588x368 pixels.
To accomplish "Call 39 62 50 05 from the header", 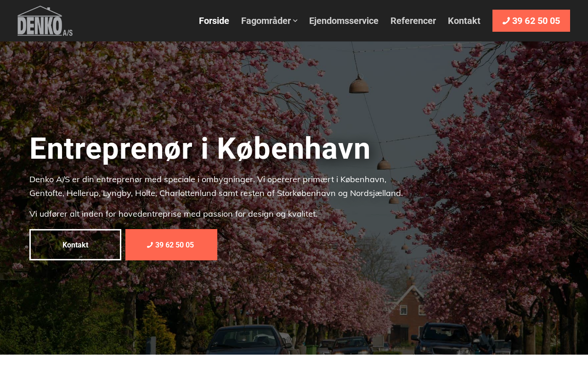I will pyautogui.click(x=531, y=21).
